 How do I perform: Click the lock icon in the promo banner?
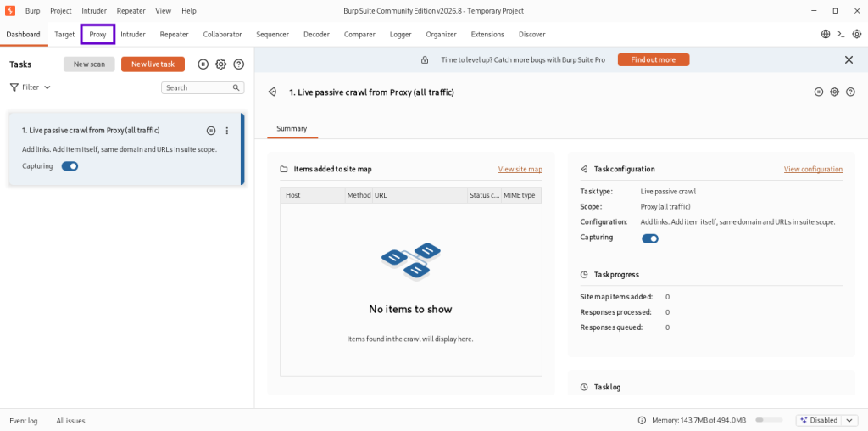point(425,60)
